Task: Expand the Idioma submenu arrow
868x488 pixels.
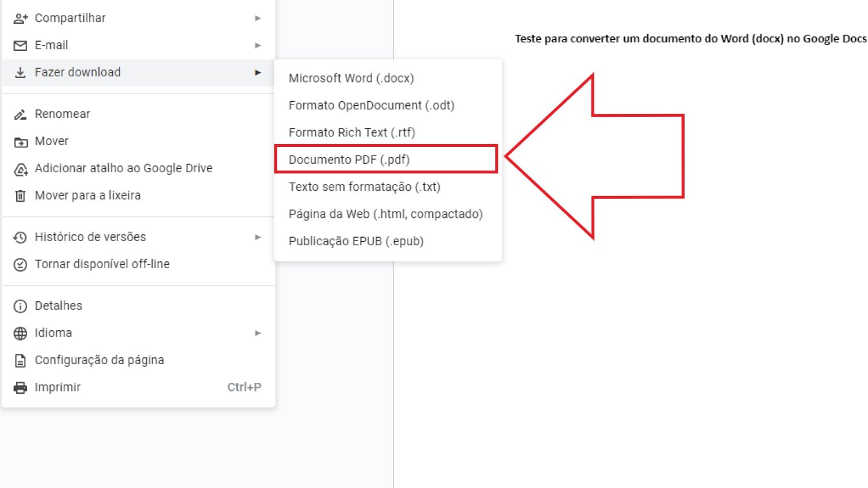Action: 258,333
